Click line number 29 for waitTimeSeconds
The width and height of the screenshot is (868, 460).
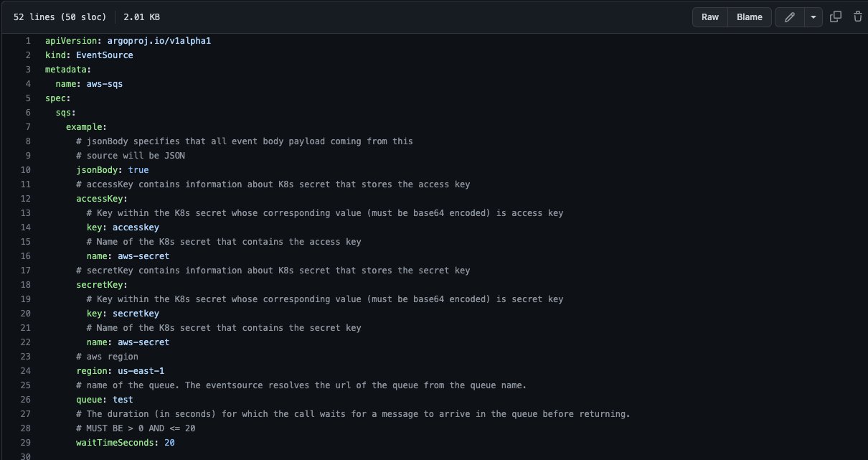(x=26, y=443)
